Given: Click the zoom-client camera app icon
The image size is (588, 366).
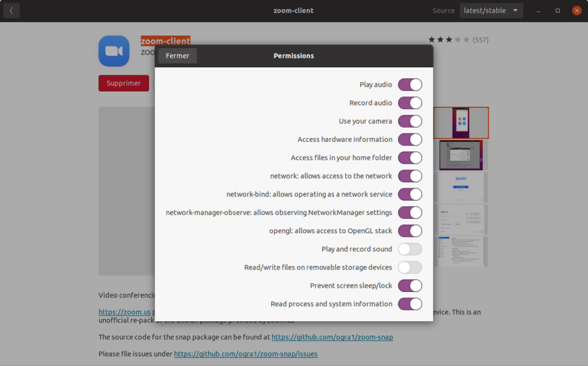Looking at the screenshot, I should click(114, 51).
